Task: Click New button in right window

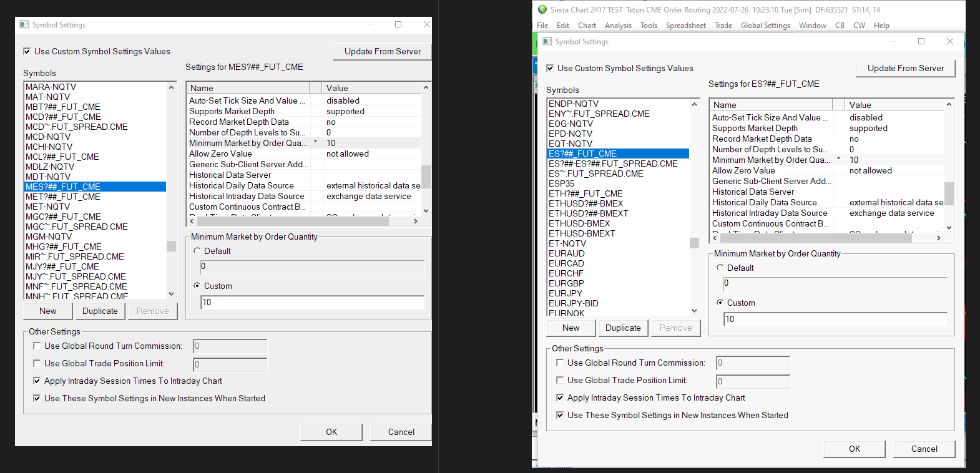Action: [x=571, y=328]
